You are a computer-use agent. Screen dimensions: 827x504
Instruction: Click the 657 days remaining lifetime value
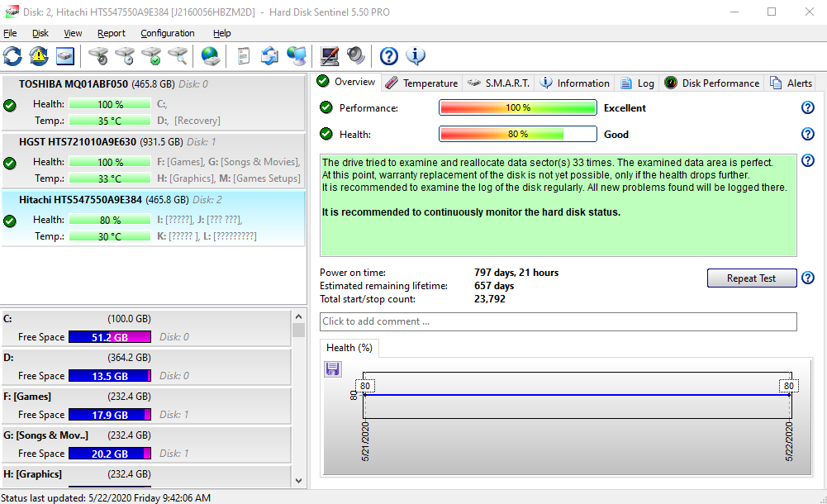[494, 286]
